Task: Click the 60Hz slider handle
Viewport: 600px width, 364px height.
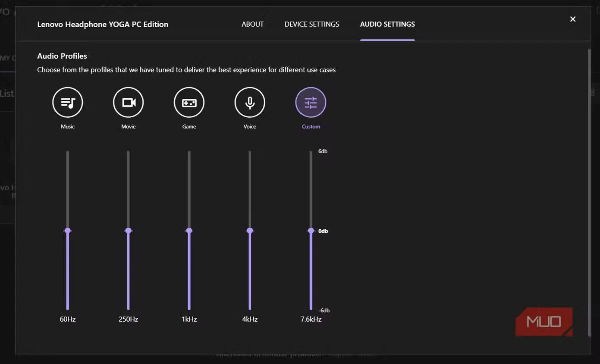Action: point(68,231)
